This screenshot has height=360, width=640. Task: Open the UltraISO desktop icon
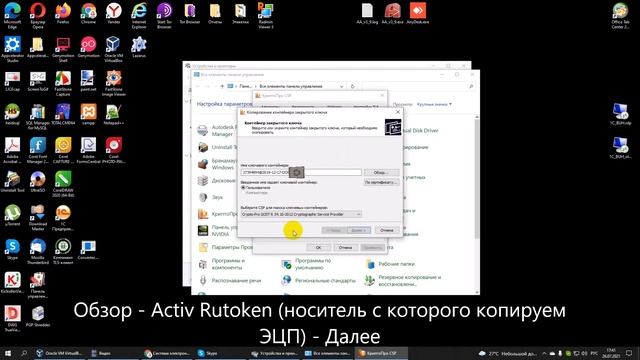click(38, 182)
